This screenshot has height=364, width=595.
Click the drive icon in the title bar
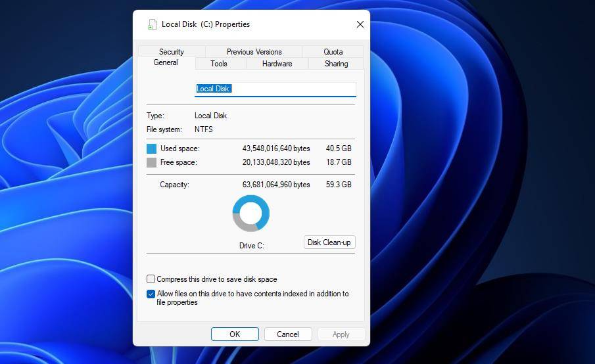152,24
